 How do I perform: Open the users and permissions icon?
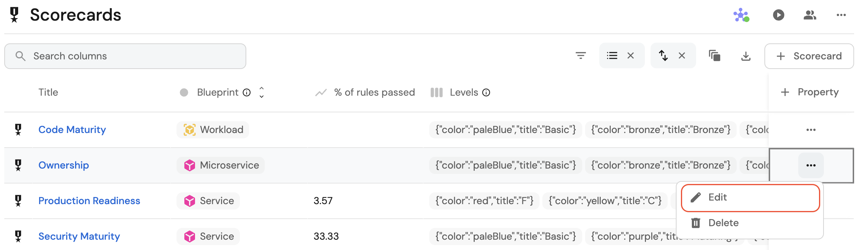810,15
